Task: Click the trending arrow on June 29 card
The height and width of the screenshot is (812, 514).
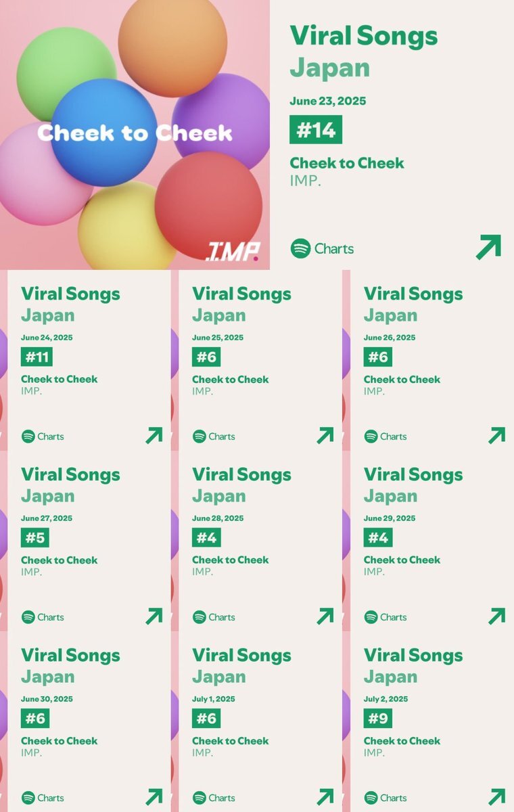Action: click(497, 616)
